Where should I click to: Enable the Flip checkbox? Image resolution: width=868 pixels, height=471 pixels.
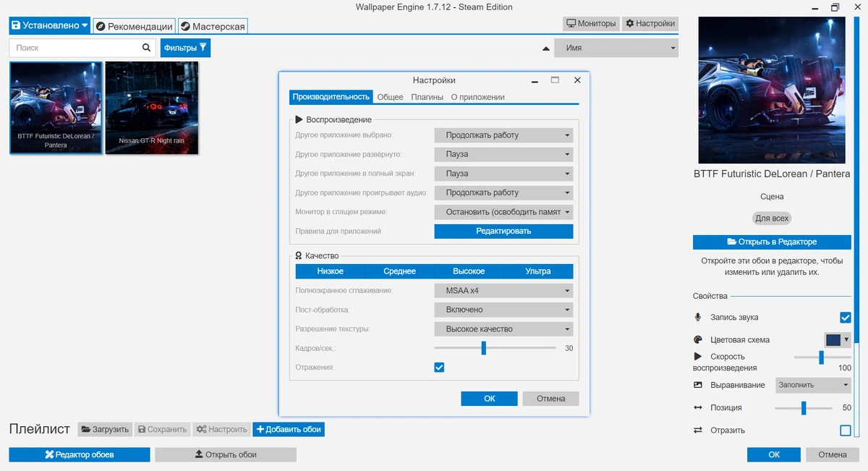point(845,430)
